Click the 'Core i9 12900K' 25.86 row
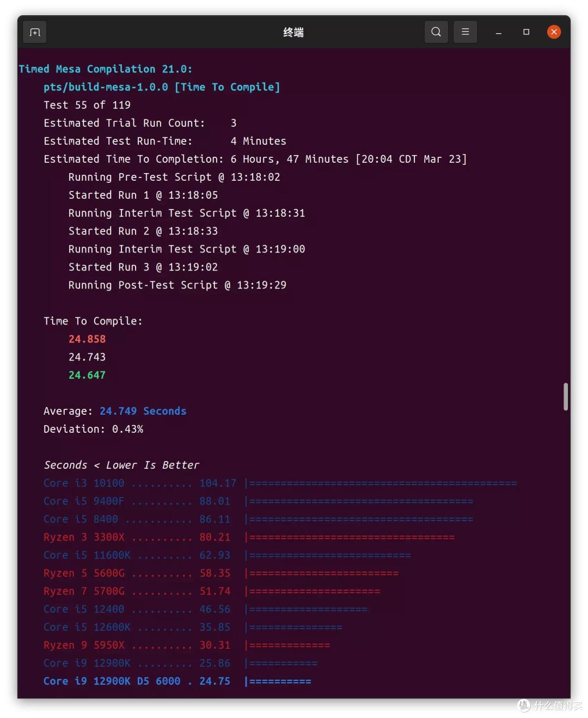This screenshot has width=588, height=718. pos(181,662)
